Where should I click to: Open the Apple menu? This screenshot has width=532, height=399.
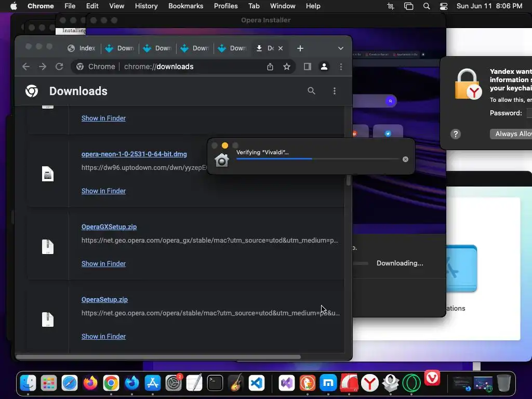pos(14,6)
